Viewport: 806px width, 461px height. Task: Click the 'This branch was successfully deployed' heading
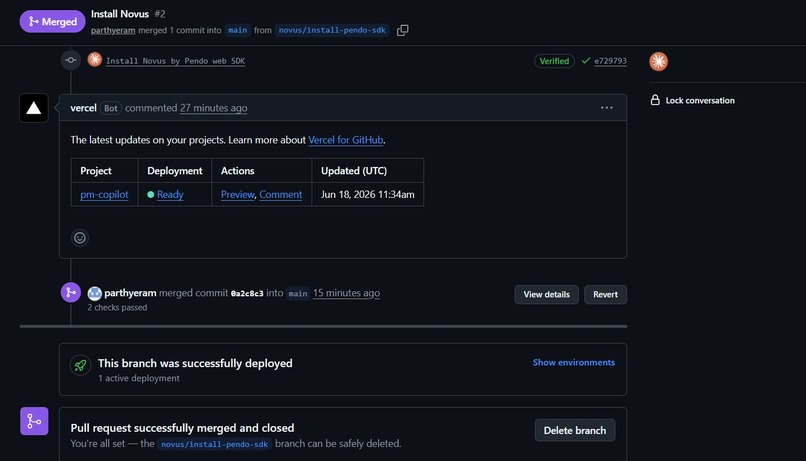(x=195, y=363)
